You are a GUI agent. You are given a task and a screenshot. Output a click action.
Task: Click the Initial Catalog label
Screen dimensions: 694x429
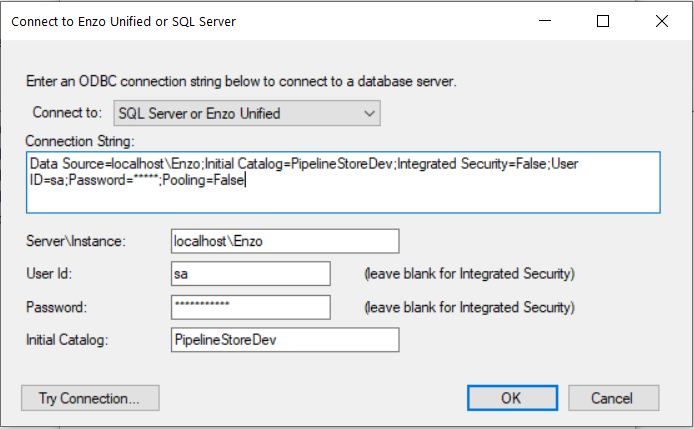tap(67, 340)
